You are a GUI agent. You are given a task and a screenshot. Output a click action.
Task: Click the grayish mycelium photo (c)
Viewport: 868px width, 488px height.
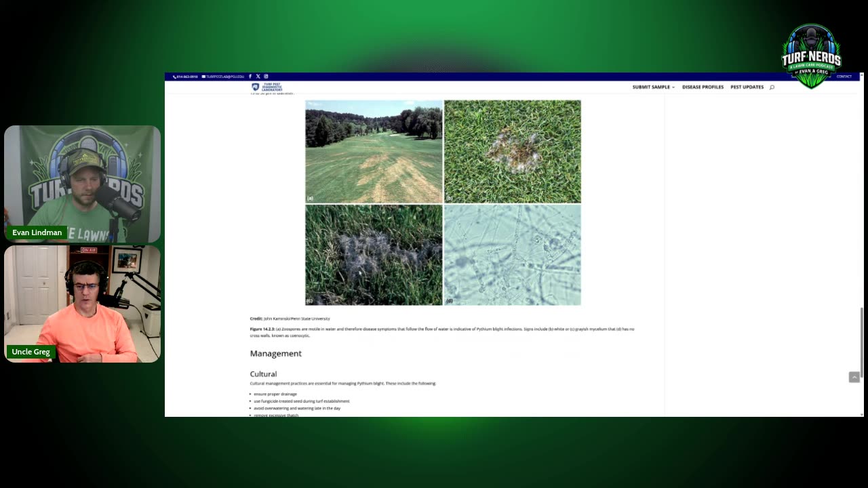(374, 255)
